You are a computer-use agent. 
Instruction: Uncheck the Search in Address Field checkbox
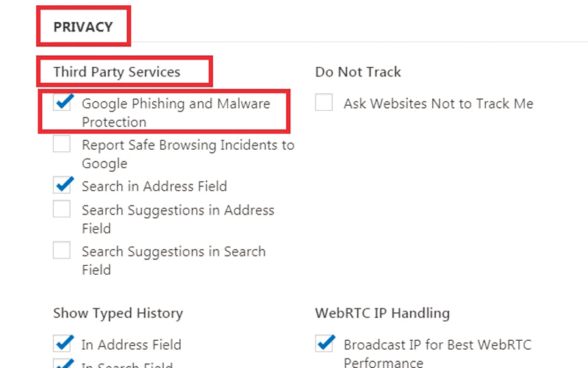(62, 185)
